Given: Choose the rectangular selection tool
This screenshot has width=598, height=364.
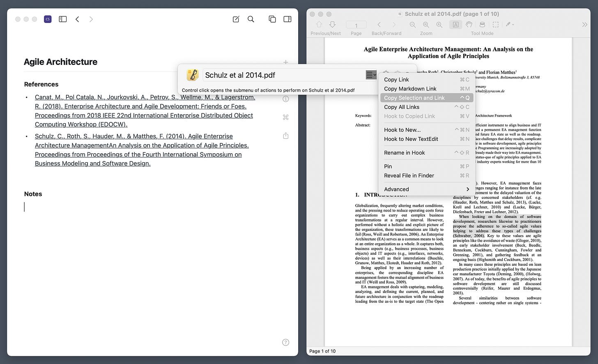Looking at the screenshot, I should tap(496, 25).
